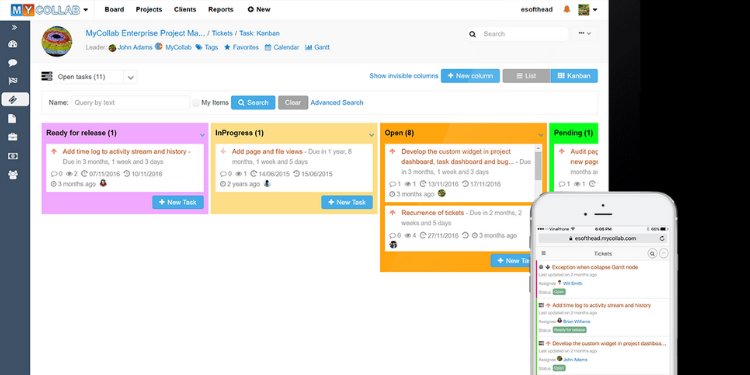Open task Recurrence of tickets
The width and height of the screenshot is (750, 375).
click(432, 213)
